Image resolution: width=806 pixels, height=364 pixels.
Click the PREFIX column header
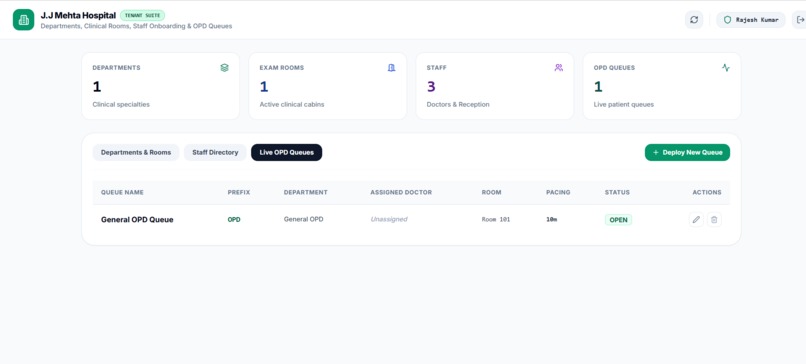pos(239,192)
